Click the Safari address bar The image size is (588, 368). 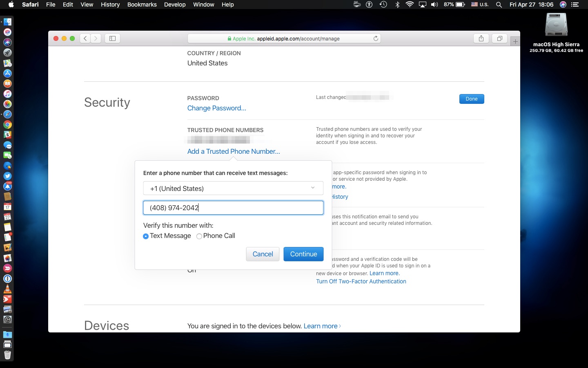284,38
